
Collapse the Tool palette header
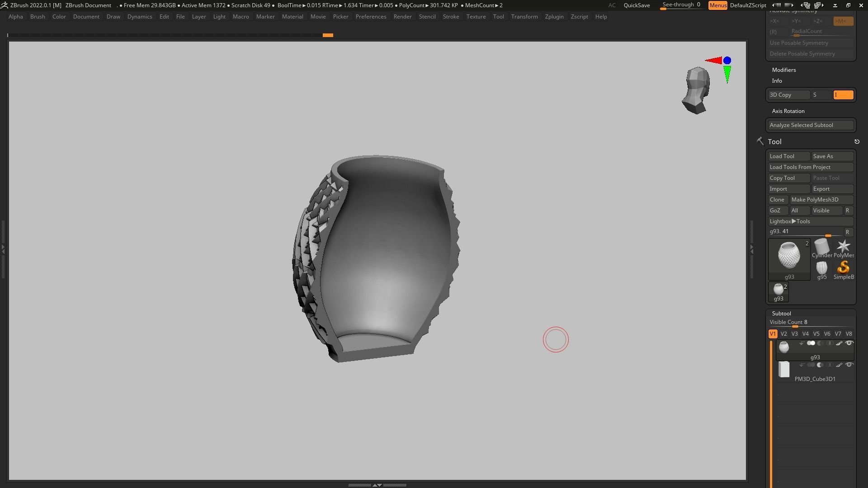click(774, 141)
